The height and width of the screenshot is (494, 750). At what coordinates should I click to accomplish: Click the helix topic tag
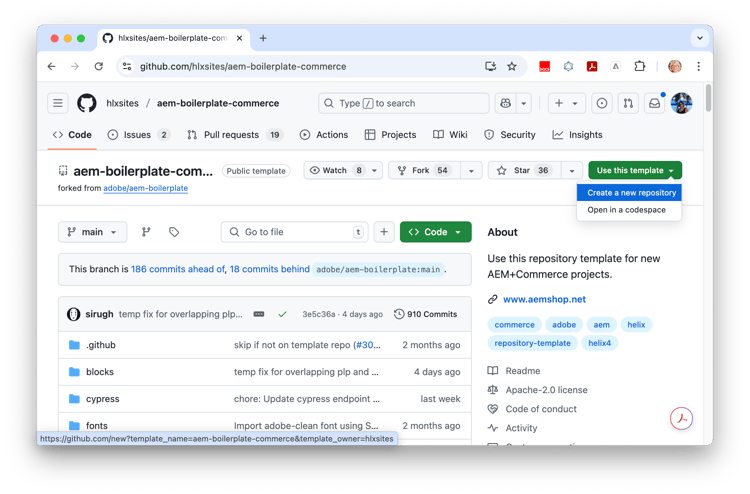click(x=637, y=325)
